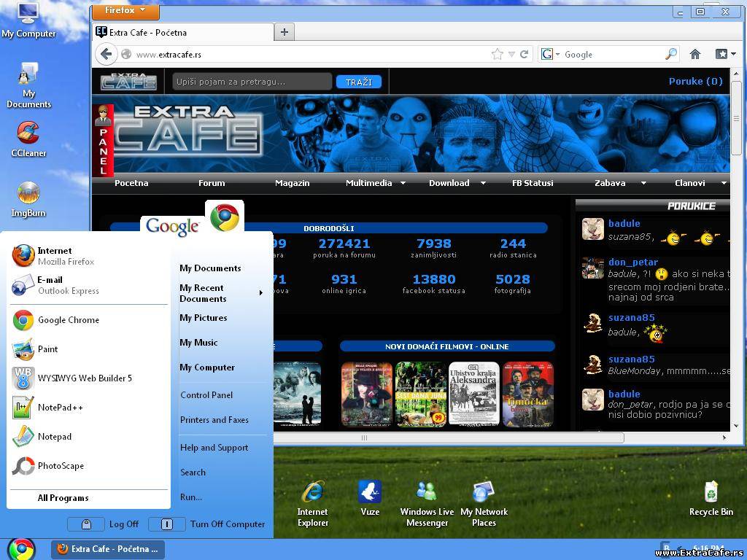Expand the Multimedia nav dropdown
The image size is (747, 560).
[403, 183]
